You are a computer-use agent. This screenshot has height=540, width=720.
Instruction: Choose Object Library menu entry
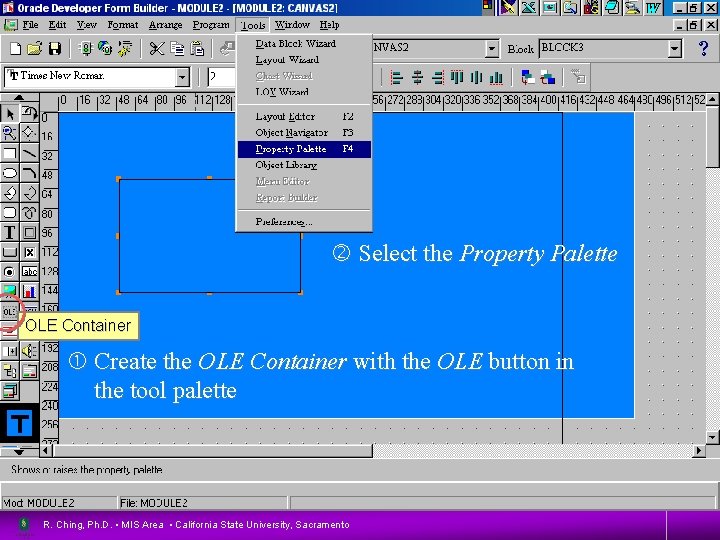(304, 165)
